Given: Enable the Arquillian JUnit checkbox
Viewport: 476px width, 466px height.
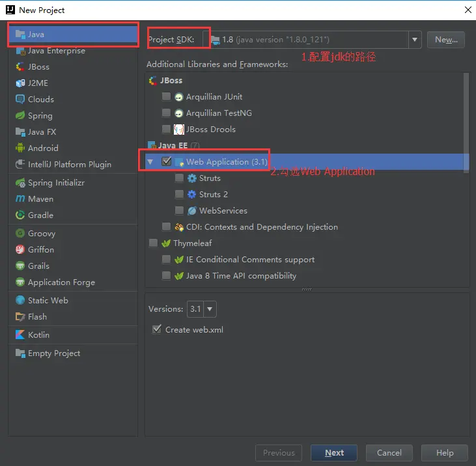Looking at the screenshot, I should pos(166,96).
